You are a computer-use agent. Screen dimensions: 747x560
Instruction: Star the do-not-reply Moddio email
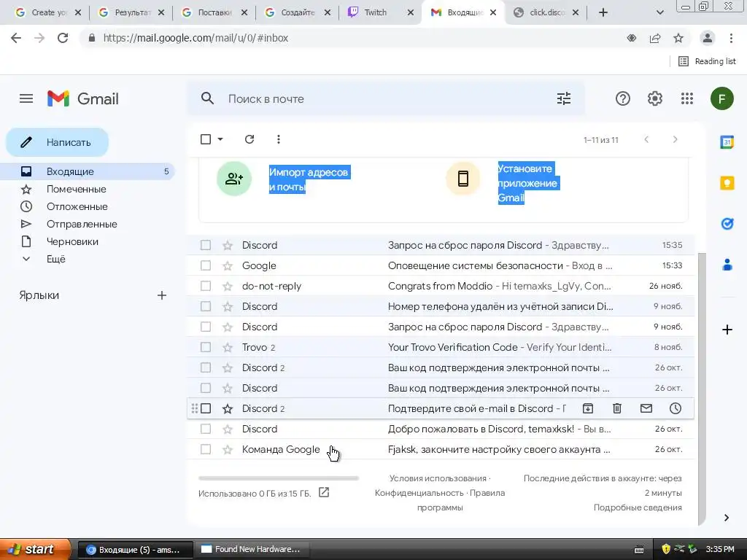228,286
